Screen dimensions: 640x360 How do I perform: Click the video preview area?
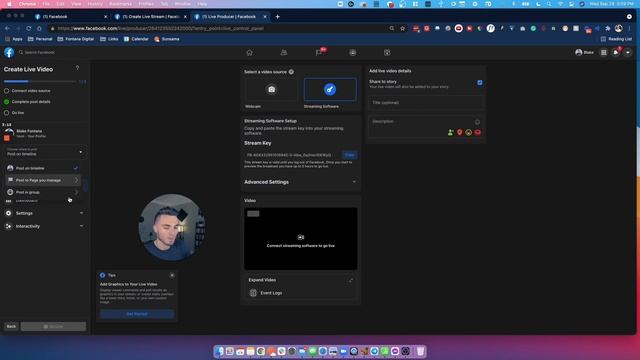301,239
